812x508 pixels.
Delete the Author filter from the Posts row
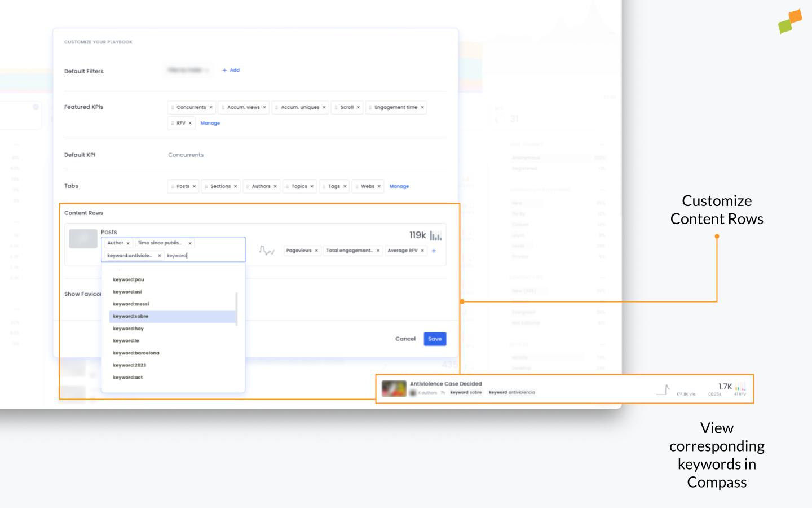coord(128,243)
